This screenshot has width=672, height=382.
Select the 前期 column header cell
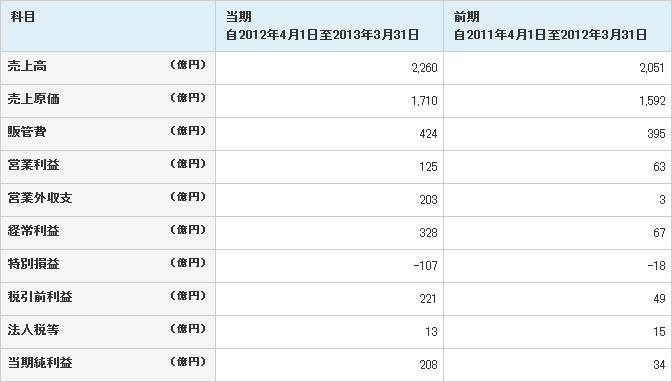tap(557, 26)
